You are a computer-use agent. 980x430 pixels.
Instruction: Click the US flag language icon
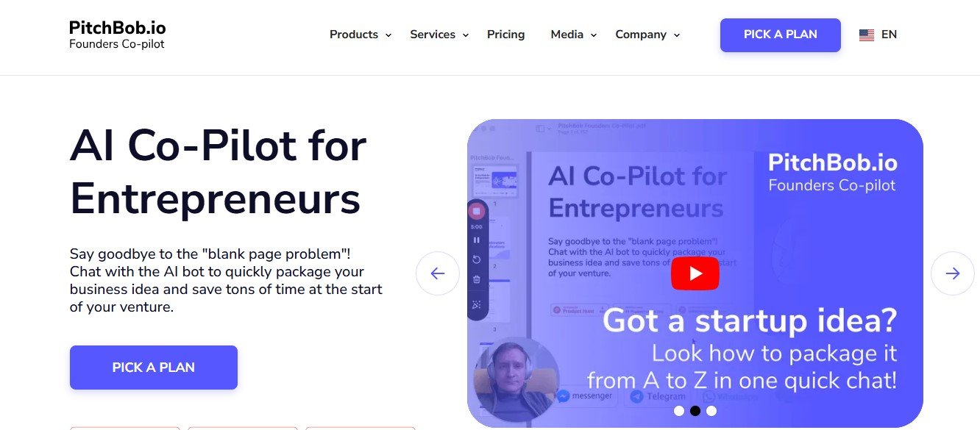tap(867, 35)
